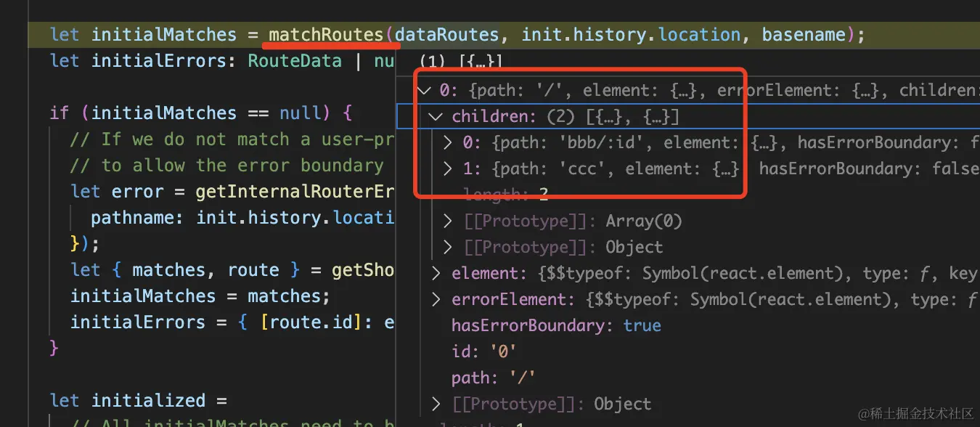Expand the element: {$$typeof…} property
980x427 pixels.
(436, 274)
